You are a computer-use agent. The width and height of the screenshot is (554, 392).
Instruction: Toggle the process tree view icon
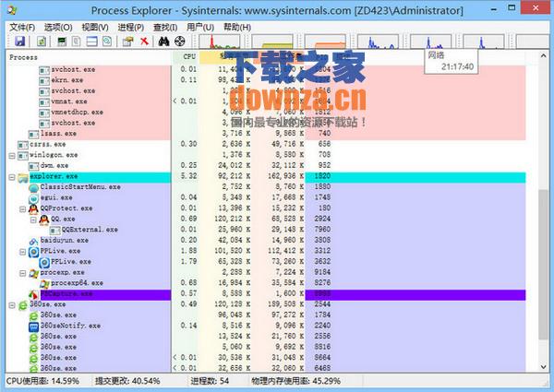point(77,42)
